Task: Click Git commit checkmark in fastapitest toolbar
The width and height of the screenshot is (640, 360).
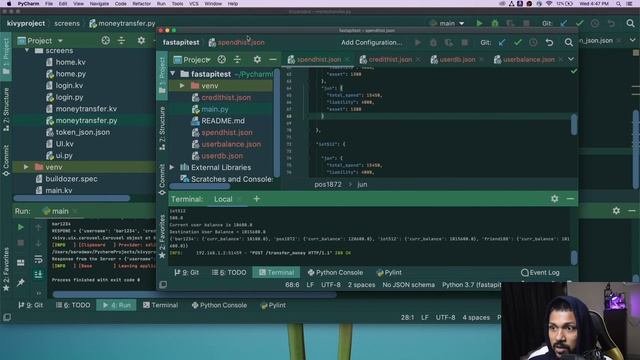Action: (x=518, y=42)
